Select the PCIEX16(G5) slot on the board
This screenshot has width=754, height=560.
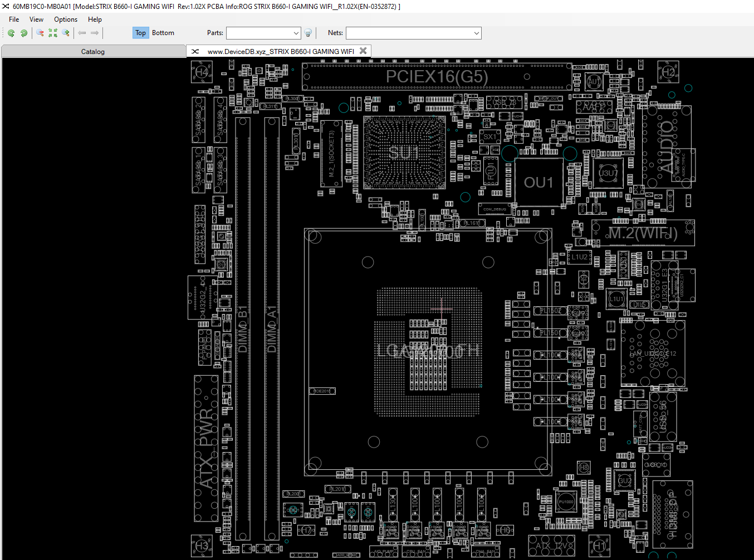pyautogui.click(x=437, y=76)
